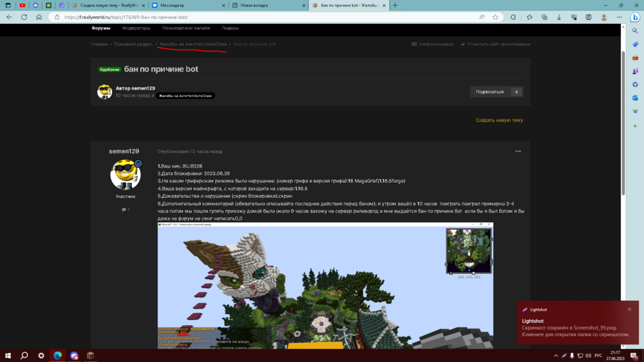Open screenshot capture toolbar icon
This screenshot has height=362, width=644.
589,17
